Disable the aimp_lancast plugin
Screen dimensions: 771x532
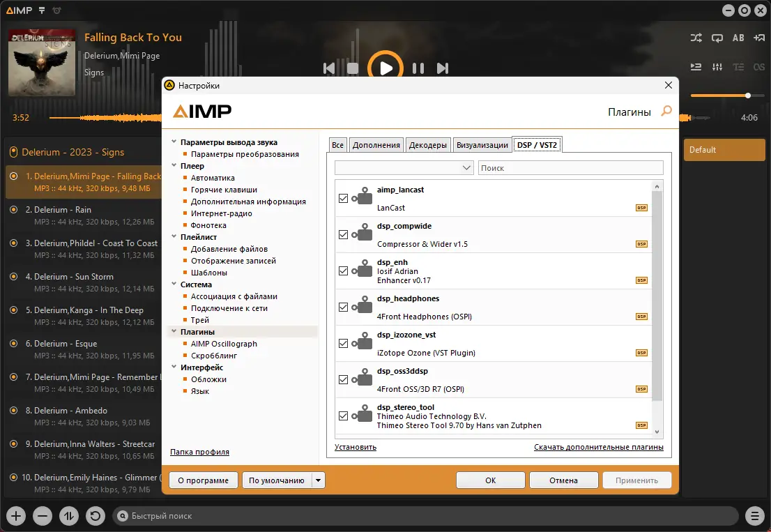click(x=343, y=198)
